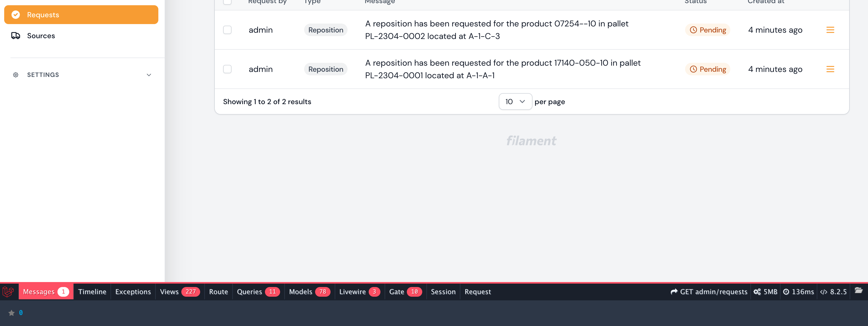Open the Debugbar folder icon
The height and width of the screenshot is (326, 868).
(859, 291)
